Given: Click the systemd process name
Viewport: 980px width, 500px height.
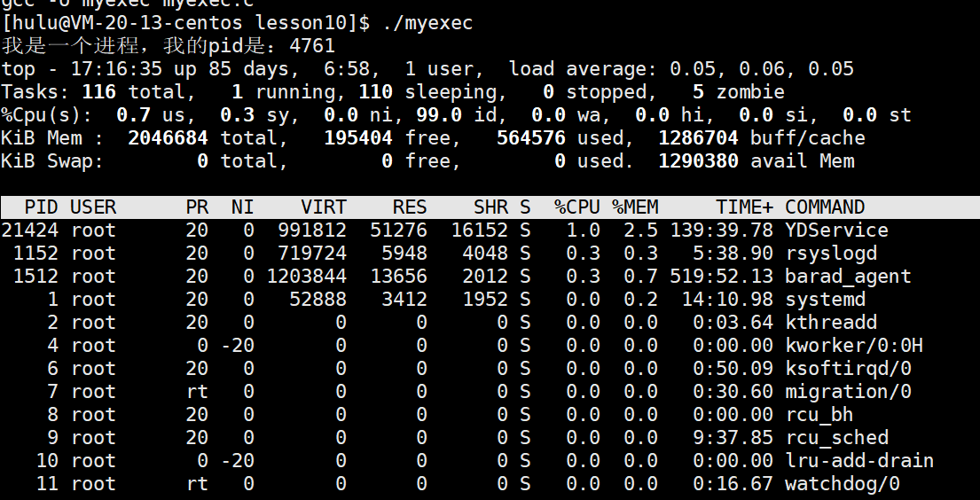Looking at the screenshot, I should pos(825,300).
